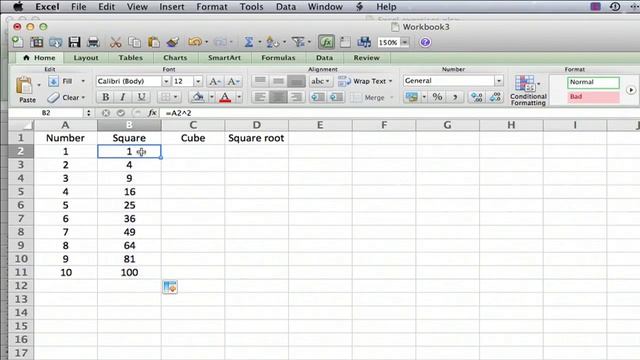This screenshot has height=360, width=640.
Task: Expand the cell styles gallery arrow
Action: pos(631,90)
